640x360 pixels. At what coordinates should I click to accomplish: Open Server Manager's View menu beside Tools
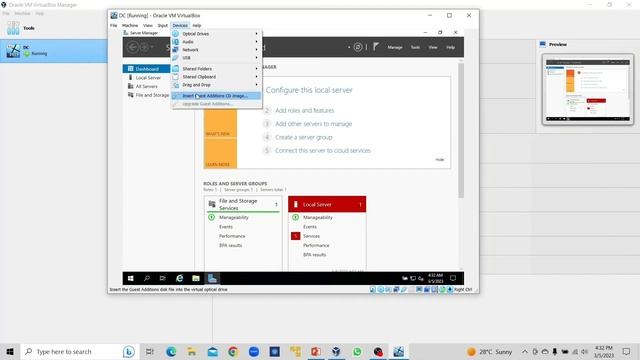coord(433,47)
